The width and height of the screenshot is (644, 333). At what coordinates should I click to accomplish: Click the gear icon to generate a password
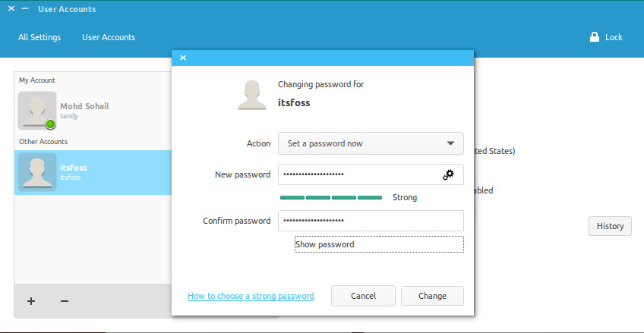(x=448, y=174)
